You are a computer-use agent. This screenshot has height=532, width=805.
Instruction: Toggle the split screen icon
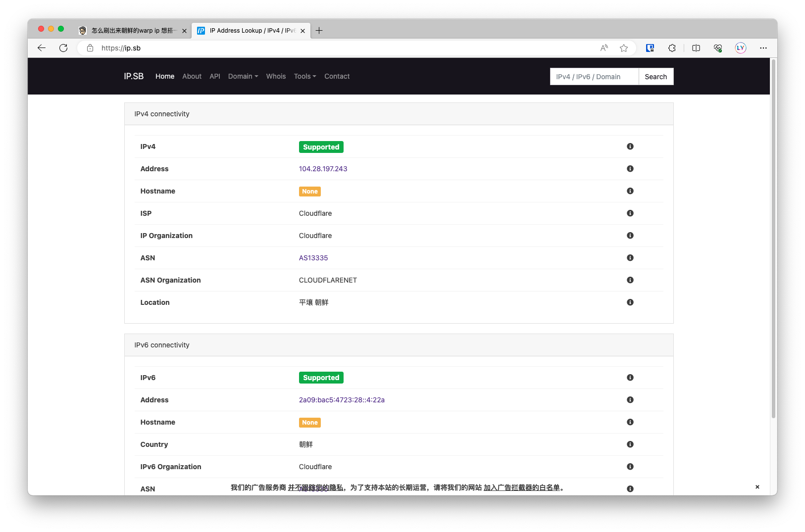(x=696, y=48)
